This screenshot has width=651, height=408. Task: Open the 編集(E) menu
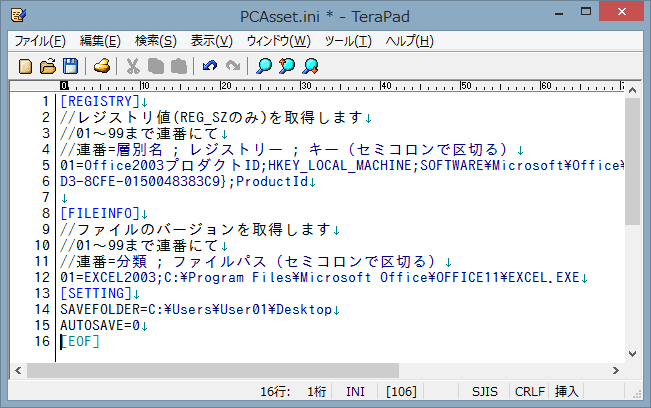[x=100, y=41]
